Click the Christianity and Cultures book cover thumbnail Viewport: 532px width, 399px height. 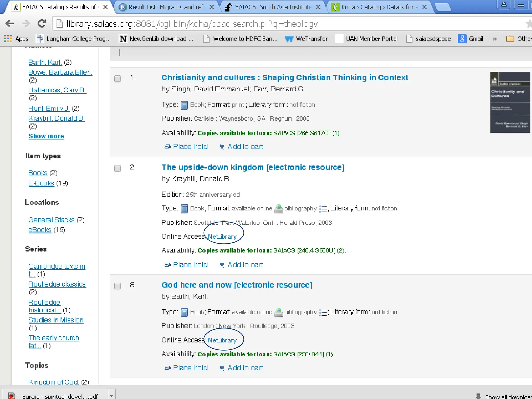pyautogui.click(x=510, y=102)
